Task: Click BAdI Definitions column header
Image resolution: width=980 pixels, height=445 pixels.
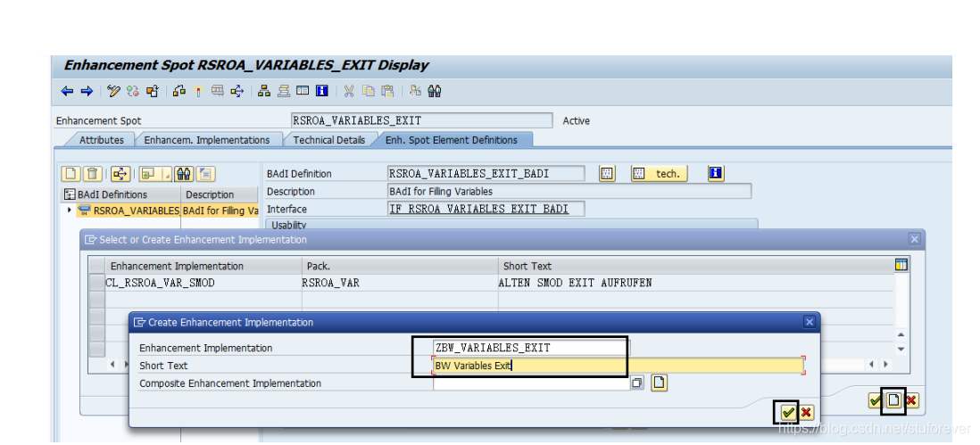Action: click(121, 194)
